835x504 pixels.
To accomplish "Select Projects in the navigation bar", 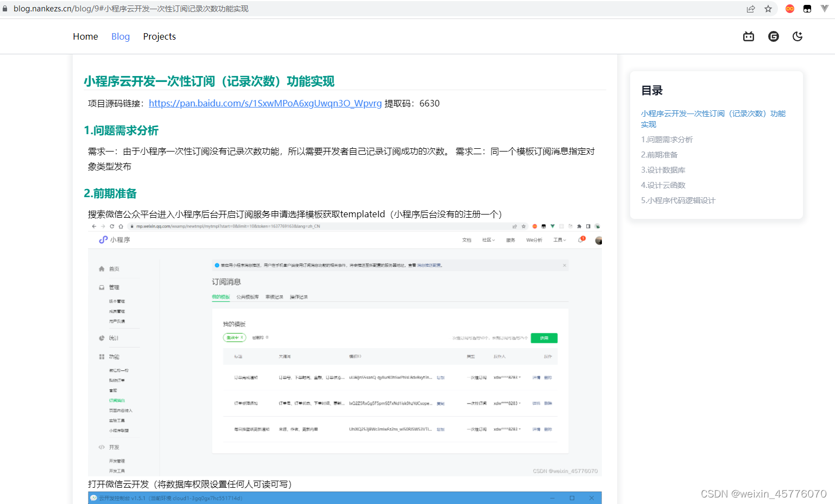I will point(159,36).
